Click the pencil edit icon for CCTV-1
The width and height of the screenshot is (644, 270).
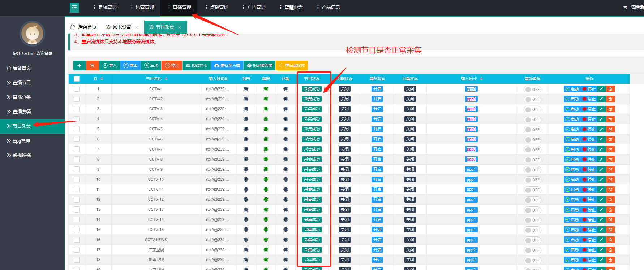click(x=601, y=89)
